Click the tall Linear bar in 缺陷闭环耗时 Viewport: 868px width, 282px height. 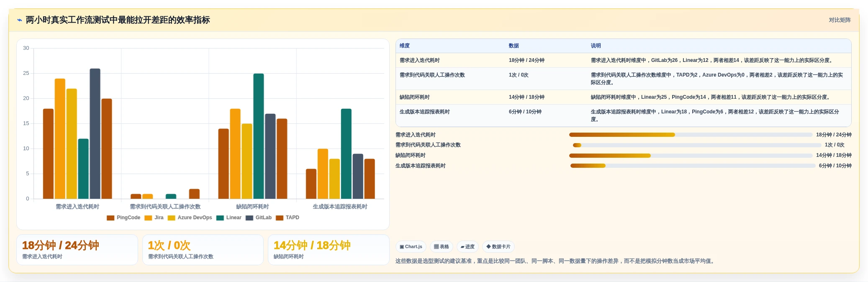259,136
